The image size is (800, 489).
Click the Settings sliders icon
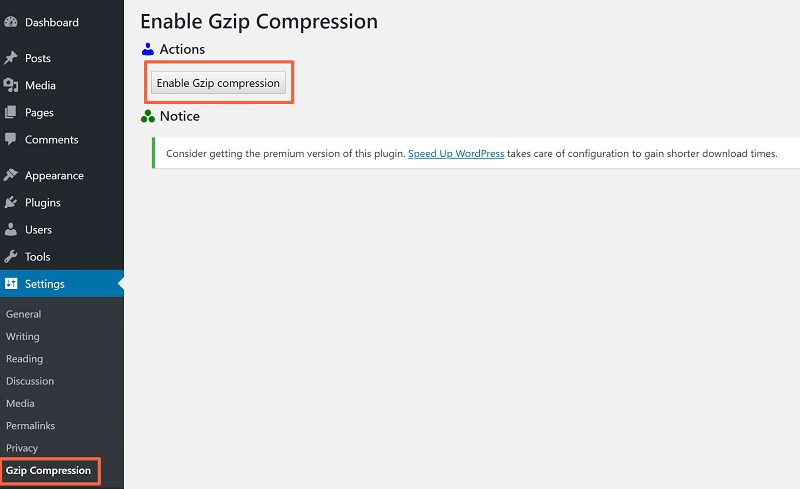click(x=11, y=283)
